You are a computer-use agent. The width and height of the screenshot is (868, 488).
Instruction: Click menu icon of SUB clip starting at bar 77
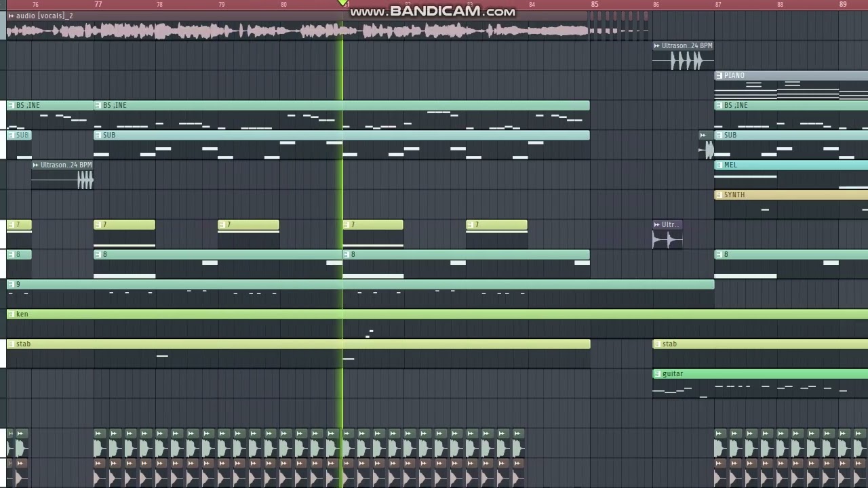(98, 135)
